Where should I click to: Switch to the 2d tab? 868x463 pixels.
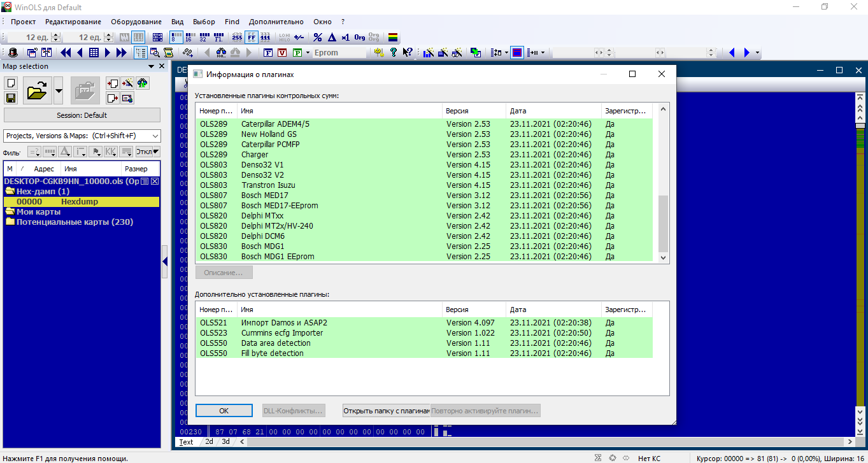click(209, 441)
